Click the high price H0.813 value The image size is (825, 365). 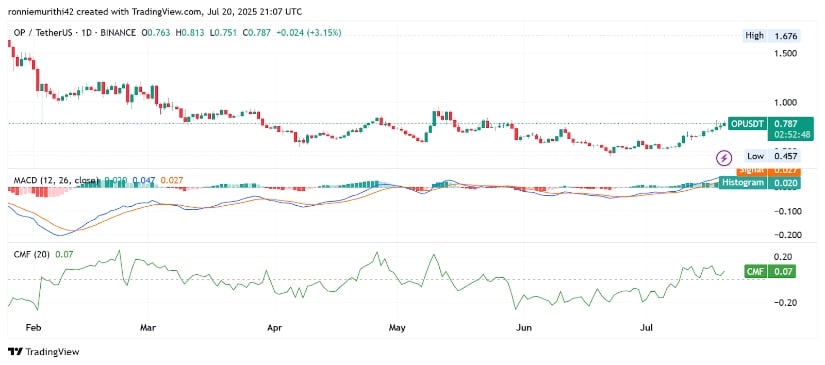coord(190,33)
